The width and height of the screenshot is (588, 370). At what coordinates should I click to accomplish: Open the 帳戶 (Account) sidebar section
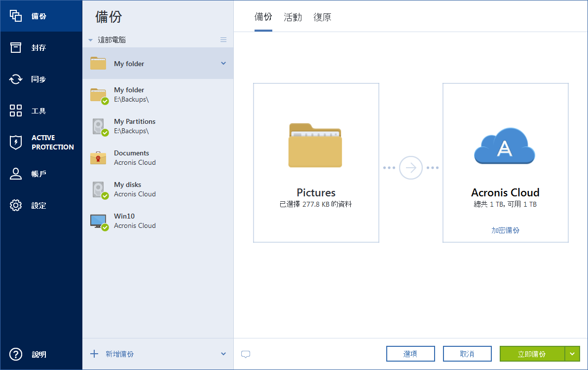pos(41,174)
